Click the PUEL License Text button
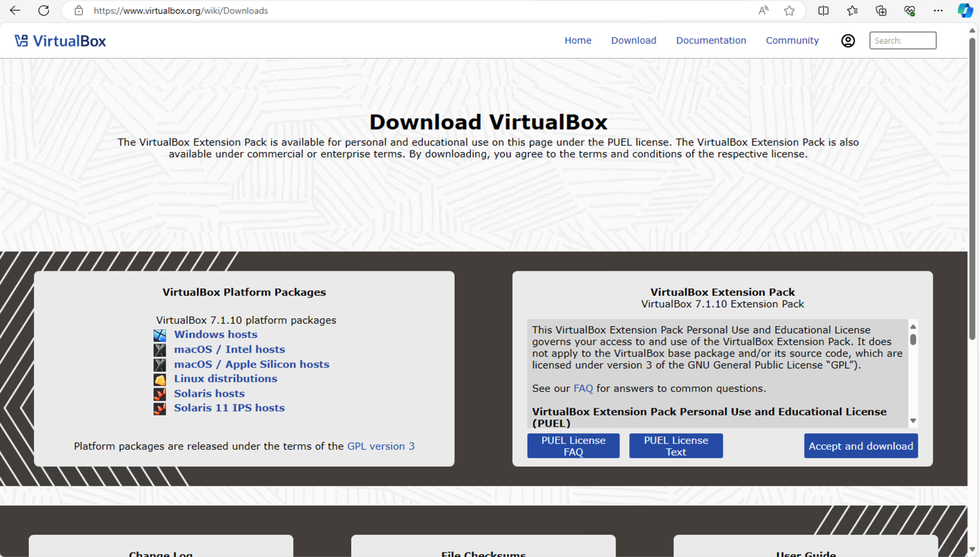Screen dimensions: 980x557 pyautogui.click(x=676, y=446)
